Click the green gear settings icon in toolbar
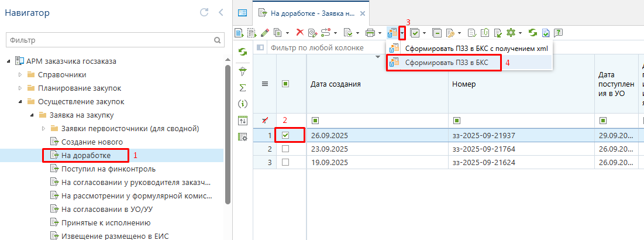 (510, 33)
